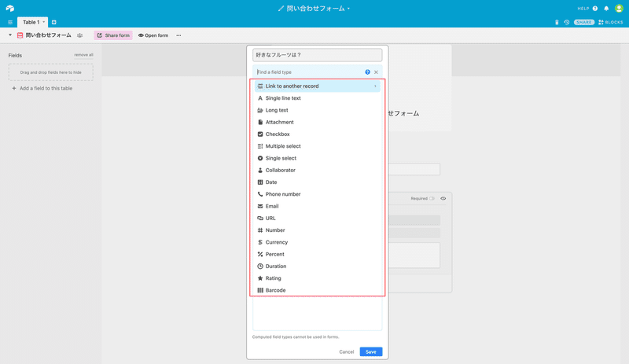Click the field type help icon
Viewport: 629px width, 364px height.
tap(367, 72)
